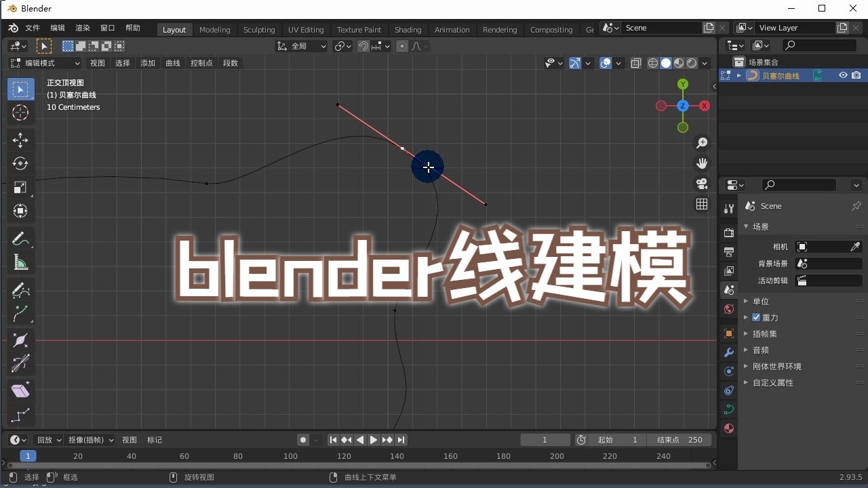The image size is (868, 488).
Task: Open the Material properties tab
Action: click(729, 428)
